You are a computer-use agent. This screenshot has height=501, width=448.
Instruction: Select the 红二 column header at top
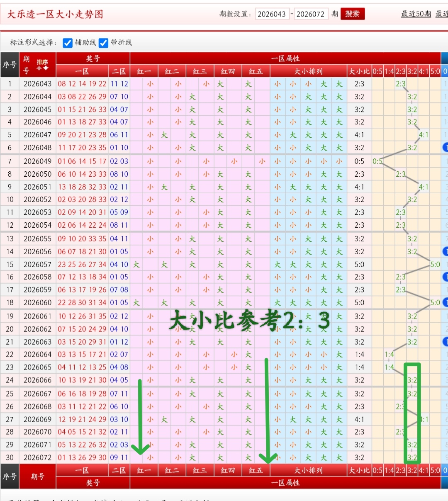172,71
